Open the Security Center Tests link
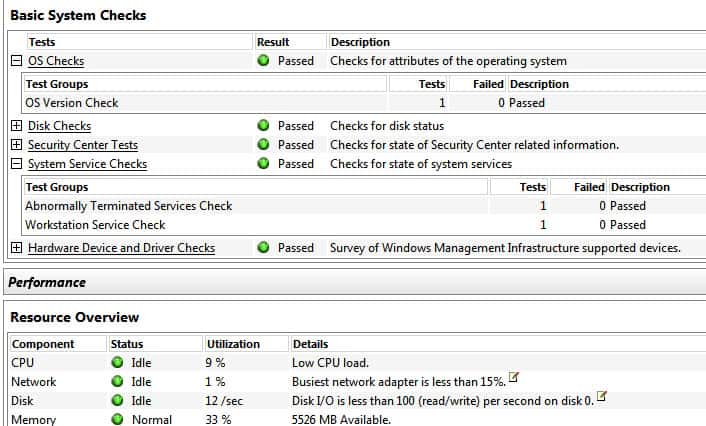The width and height of the screenshot is (706, 426). tap(83, 145)
